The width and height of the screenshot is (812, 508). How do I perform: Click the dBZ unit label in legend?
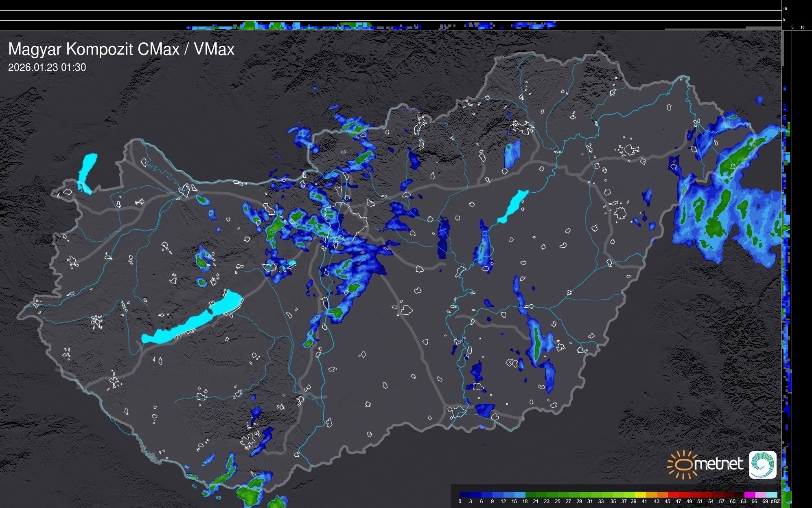(x=775, y=501)
